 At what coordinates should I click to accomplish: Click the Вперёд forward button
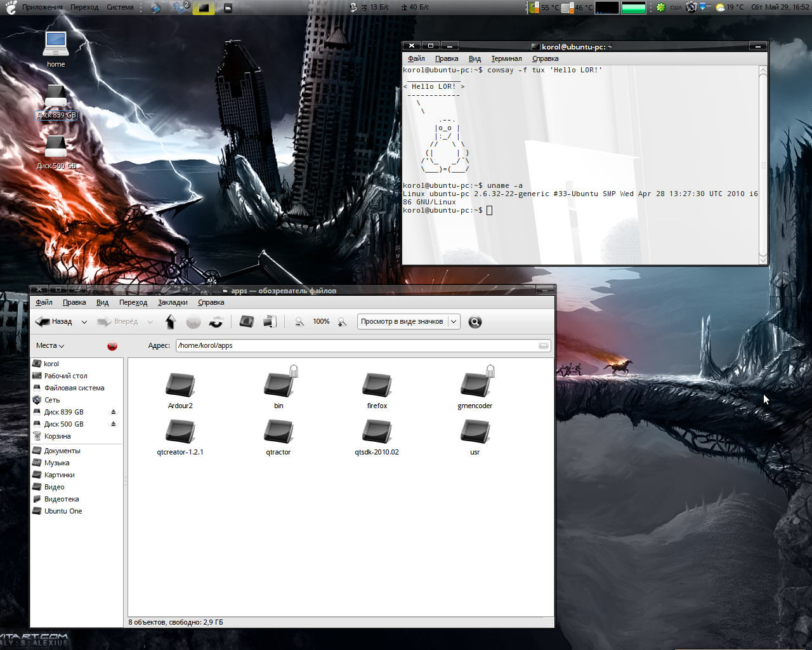pos(118,322)
